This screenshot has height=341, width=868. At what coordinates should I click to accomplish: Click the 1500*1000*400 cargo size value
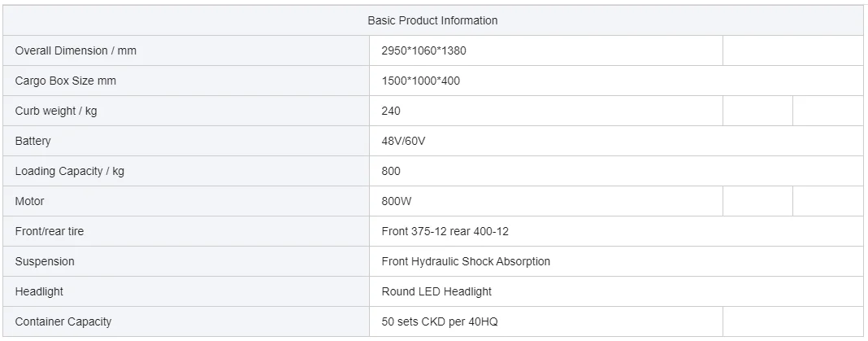(x=421, y=81)
